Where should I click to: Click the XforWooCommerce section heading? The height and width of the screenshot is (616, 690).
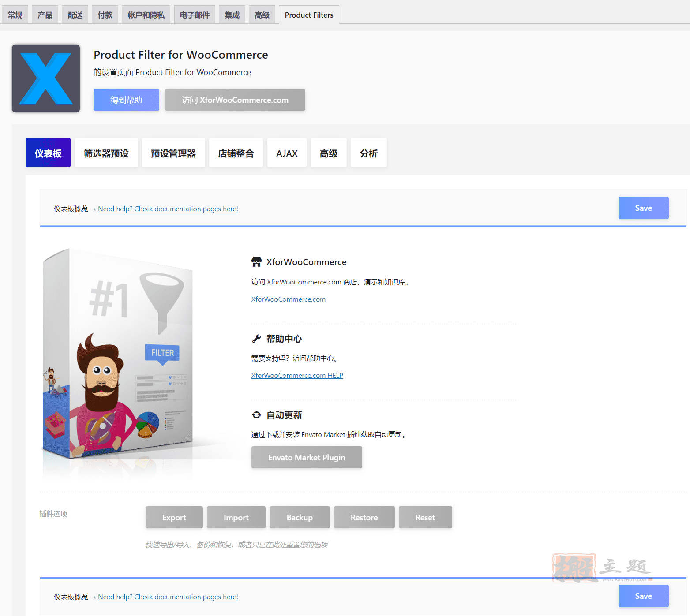point(307,262)
